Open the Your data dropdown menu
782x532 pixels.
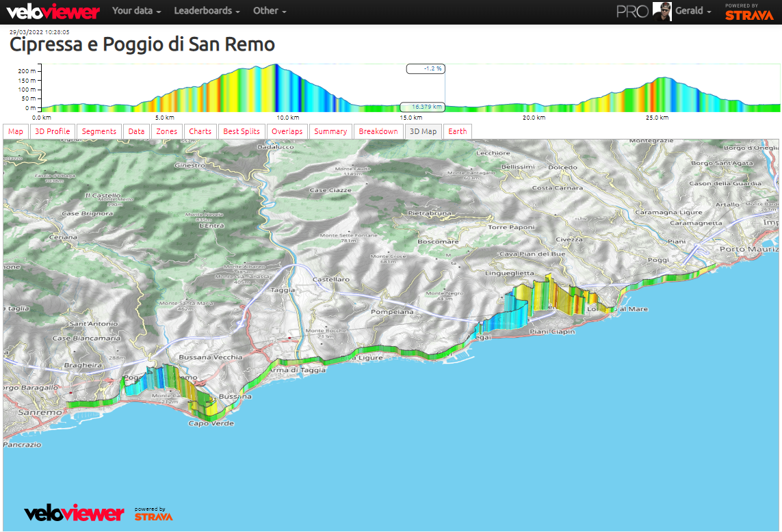pos(136,10)
